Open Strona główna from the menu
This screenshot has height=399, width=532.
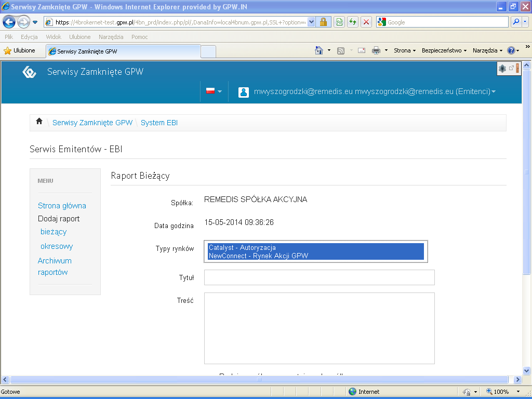click(x=62, y=206)
